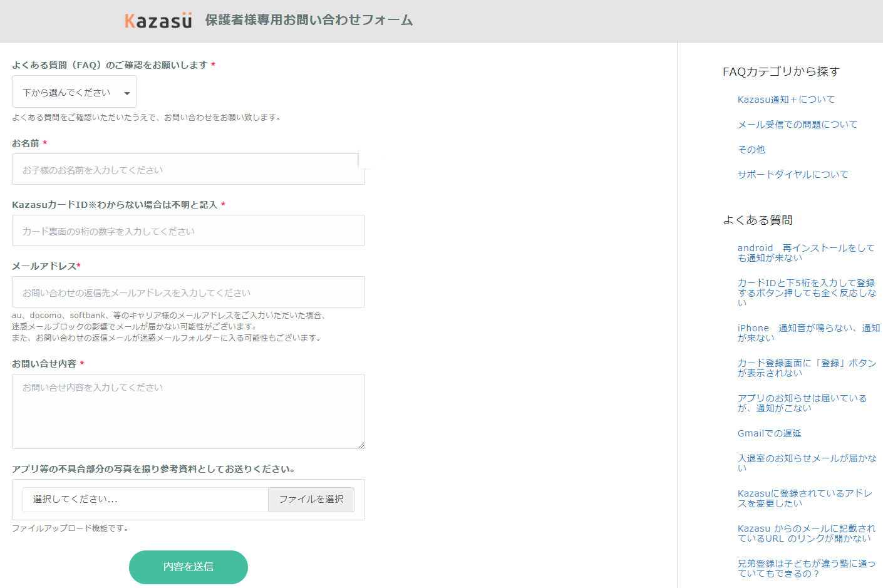Open the Gmailでの遅延 FAQ
The width and height of the screenshot is (883, 588).
pyautogui.click(x=769, y=433)
